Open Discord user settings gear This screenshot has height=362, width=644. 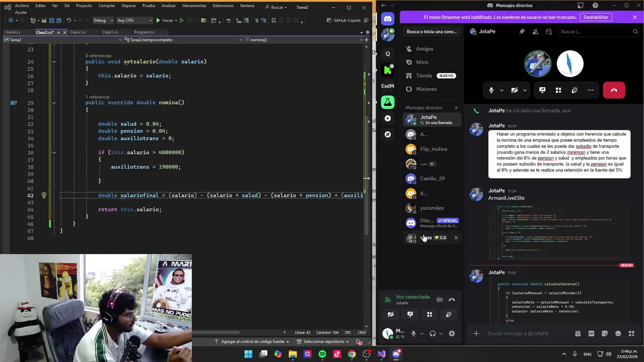[x=452, y=333]
